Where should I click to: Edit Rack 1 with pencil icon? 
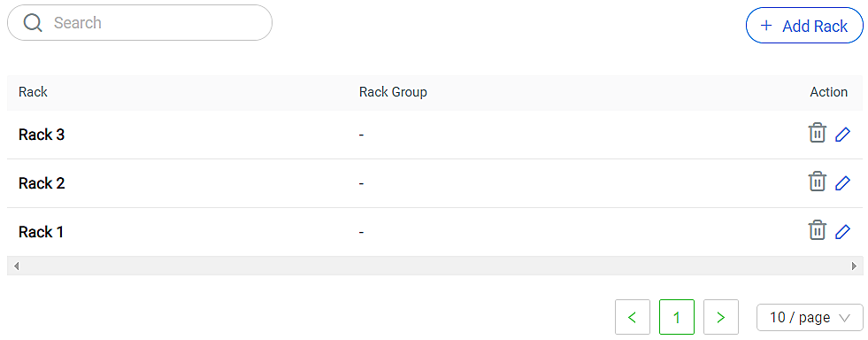tap(842, 231)
